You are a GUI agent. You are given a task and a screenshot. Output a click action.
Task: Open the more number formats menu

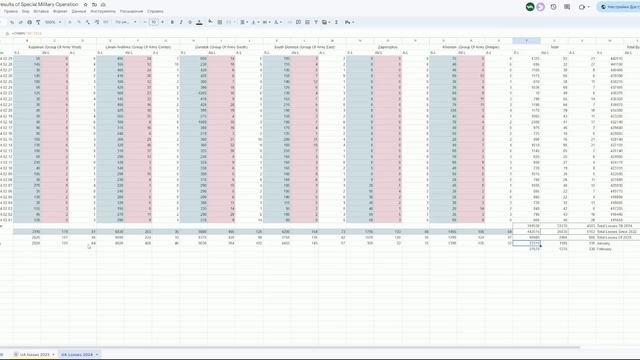point(106,22)
